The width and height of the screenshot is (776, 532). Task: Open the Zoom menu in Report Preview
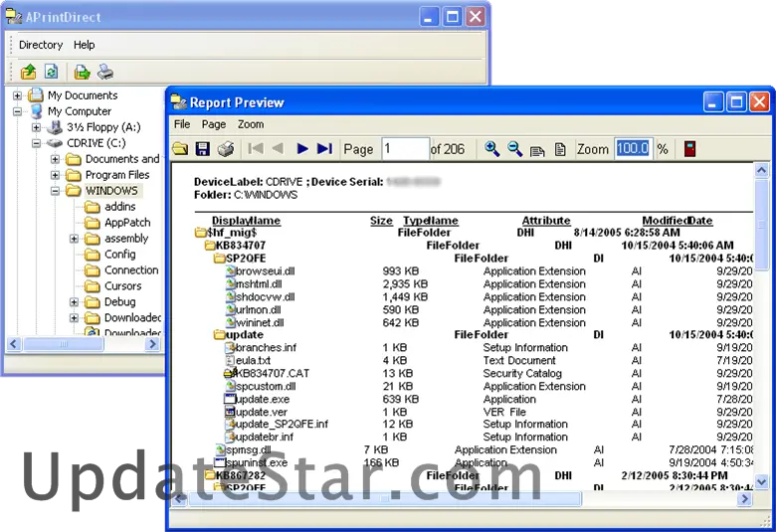251,124
